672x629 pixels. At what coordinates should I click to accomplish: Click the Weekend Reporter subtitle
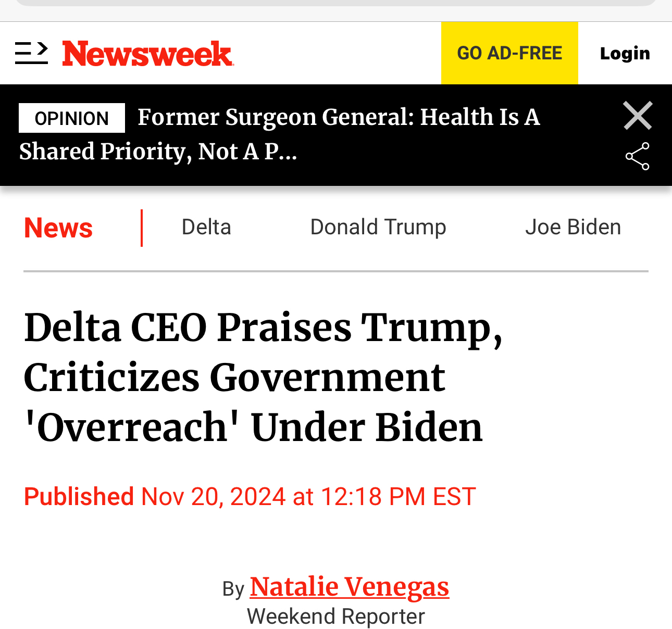coord(336,617)
